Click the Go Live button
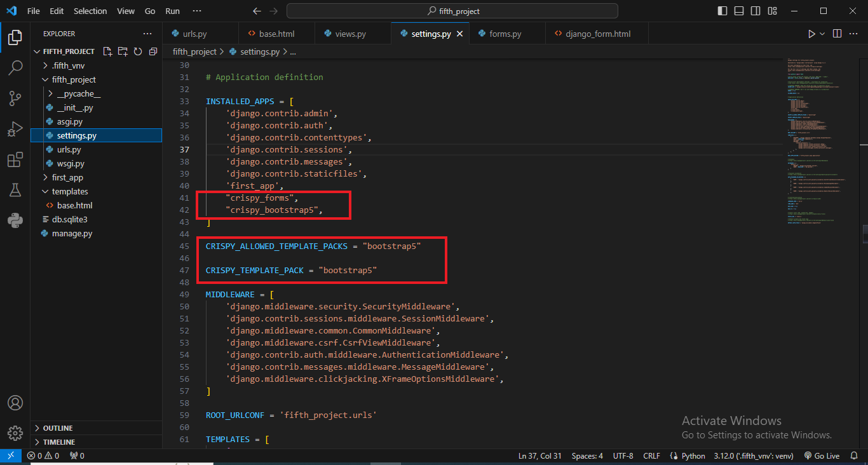The width and height of the screenshot is (868, 465). 822,455
